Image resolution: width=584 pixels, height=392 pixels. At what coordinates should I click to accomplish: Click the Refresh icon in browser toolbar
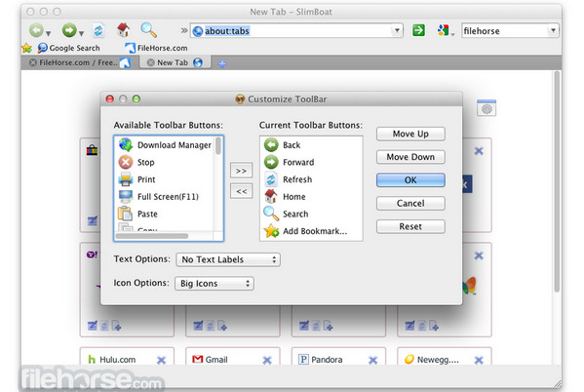98,30
